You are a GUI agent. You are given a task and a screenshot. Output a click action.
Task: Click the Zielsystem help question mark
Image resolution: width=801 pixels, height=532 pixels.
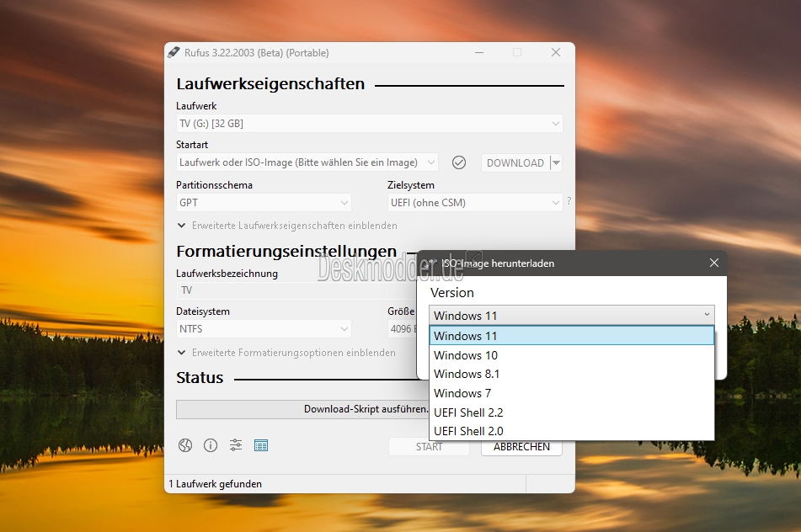569,201
